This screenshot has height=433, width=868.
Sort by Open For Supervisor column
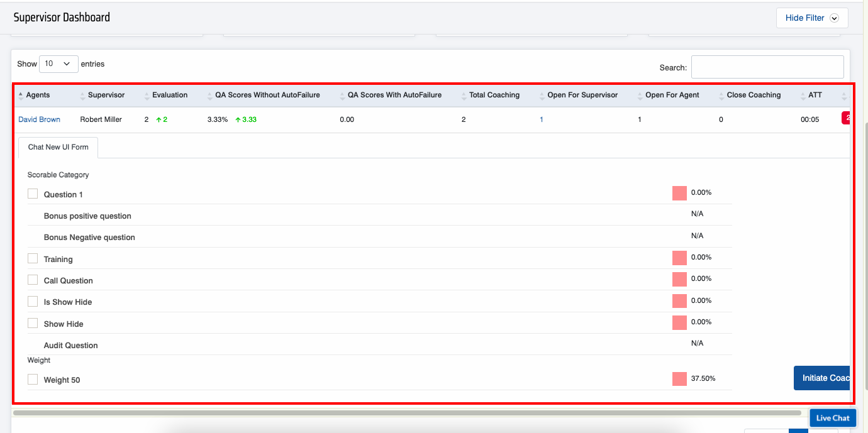582,96
